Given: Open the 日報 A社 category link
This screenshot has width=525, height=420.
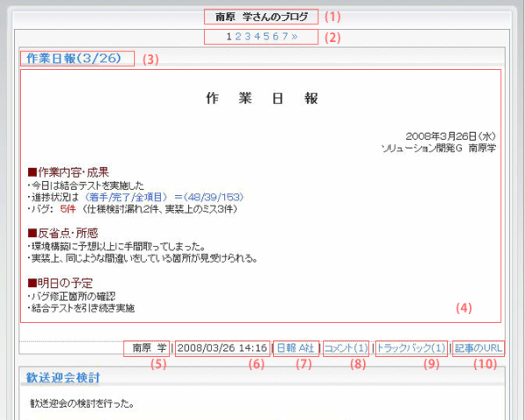Looking at the screenshot, I should tap(296, 348).
